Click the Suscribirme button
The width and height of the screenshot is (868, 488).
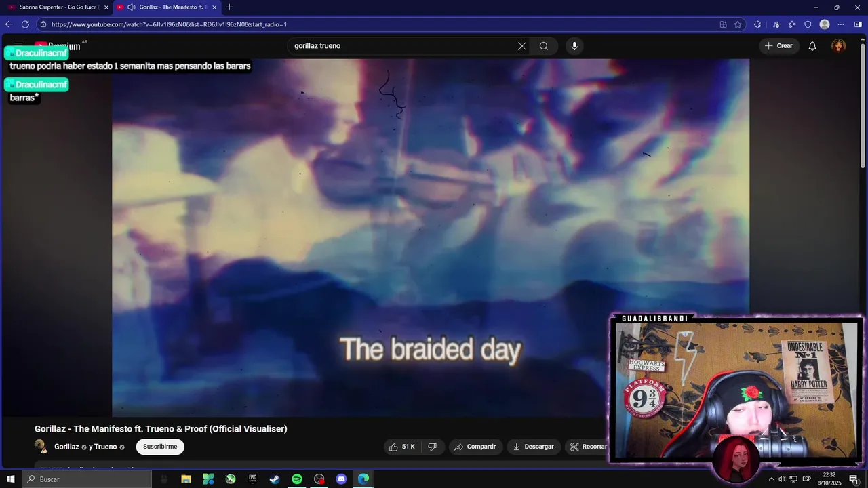pyautogui.click(x=160, y=447)
